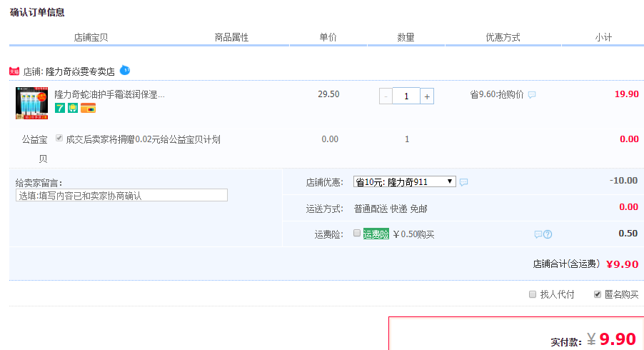Viewport: 644px width, 350px height.
Task: Click the -10.00 shop discount amount
Action: click(623, 180)
